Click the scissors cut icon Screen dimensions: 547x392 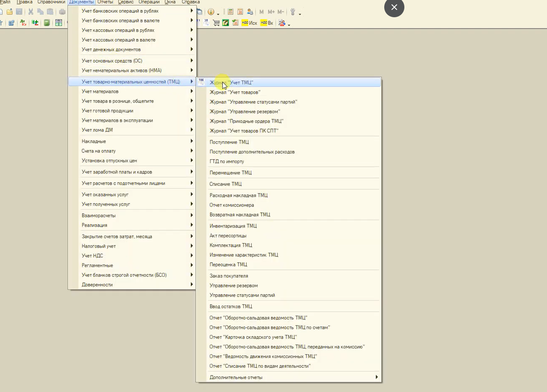pyautogui.click(x=31, y=12)
